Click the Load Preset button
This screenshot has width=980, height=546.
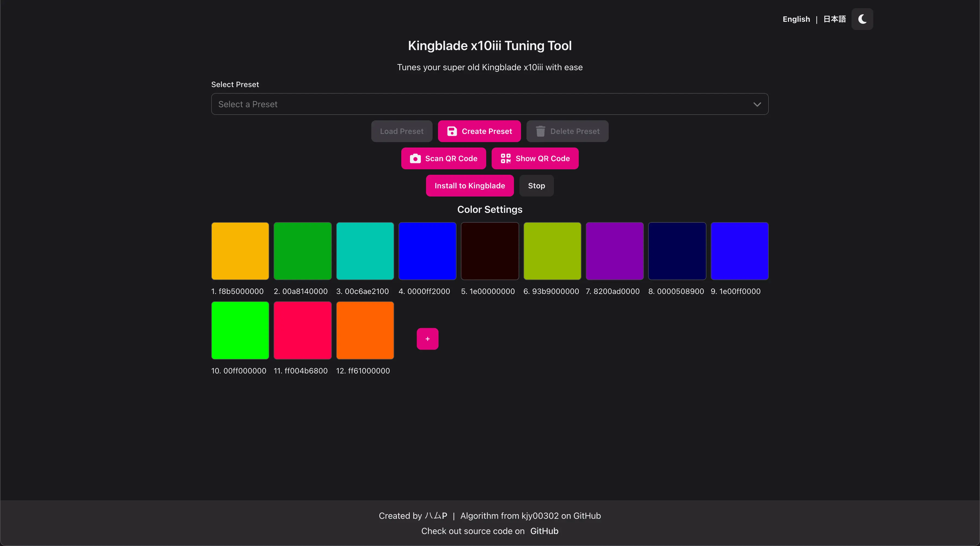point(402,131)
